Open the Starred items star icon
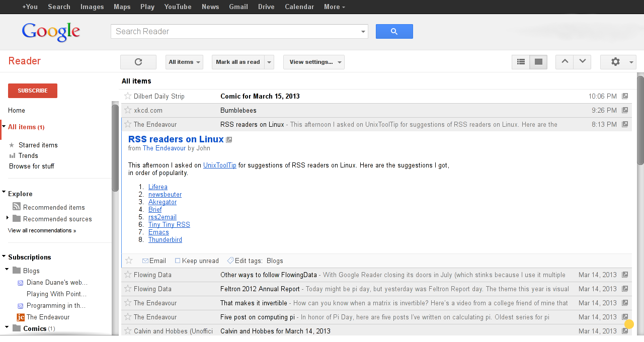 (12, 145)
